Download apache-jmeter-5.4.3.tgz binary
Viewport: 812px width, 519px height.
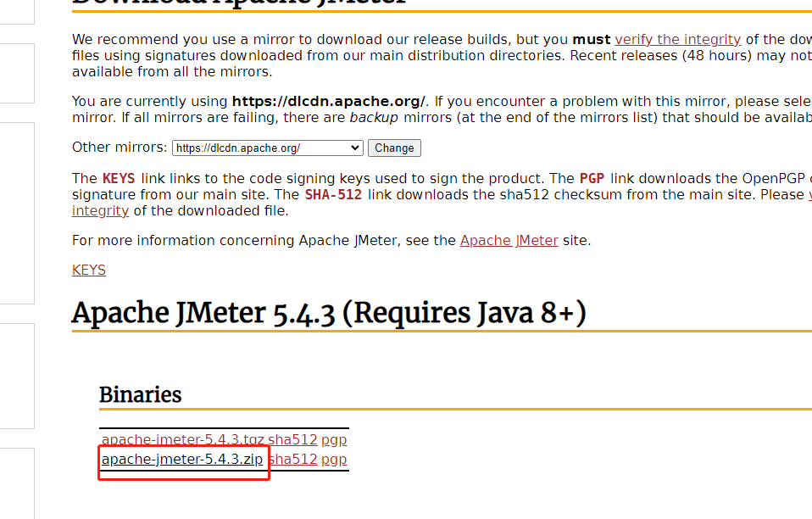click(183, 439)
